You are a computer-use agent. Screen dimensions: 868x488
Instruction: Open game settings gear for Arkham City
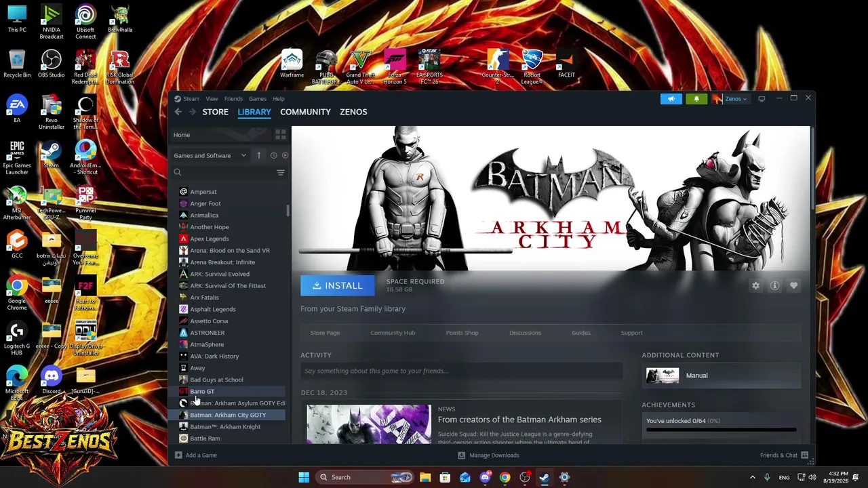755,285
